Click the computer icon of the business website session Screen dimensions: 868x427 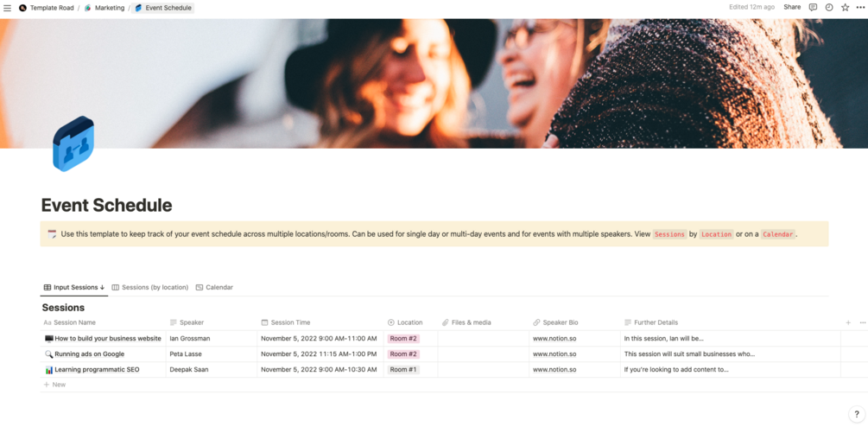[48, 338]
